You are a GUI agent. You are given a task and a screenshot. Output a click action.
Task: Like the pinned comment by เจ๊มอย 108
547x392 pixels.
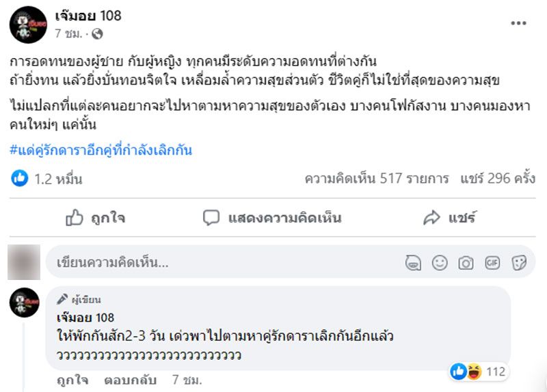point(68,380)
